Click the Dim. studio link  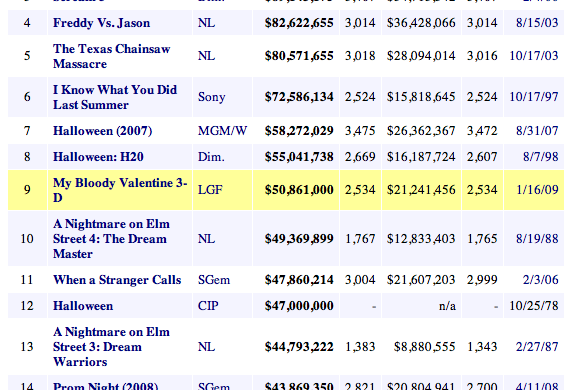point(211,157)
